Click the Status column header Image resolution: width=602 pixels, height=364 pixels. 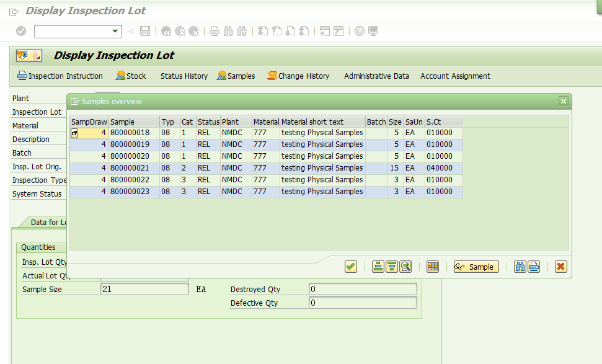(208, 122)
